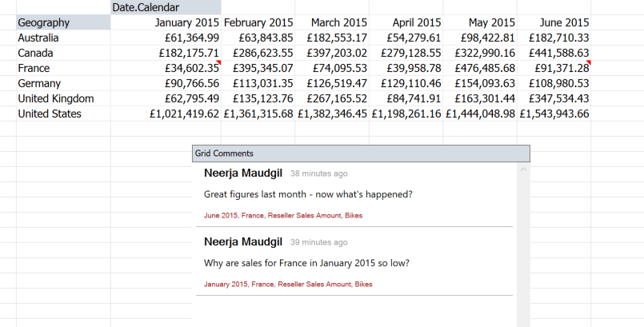This screenshot has height=327, width=644.
Task: Select the Australia row label
Action: (x=39, y=38)
